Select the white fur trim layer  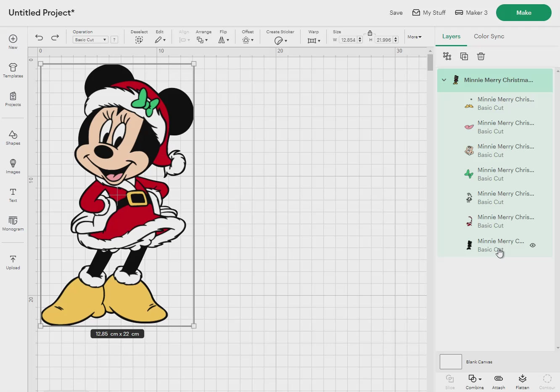(x=495, y=198)
